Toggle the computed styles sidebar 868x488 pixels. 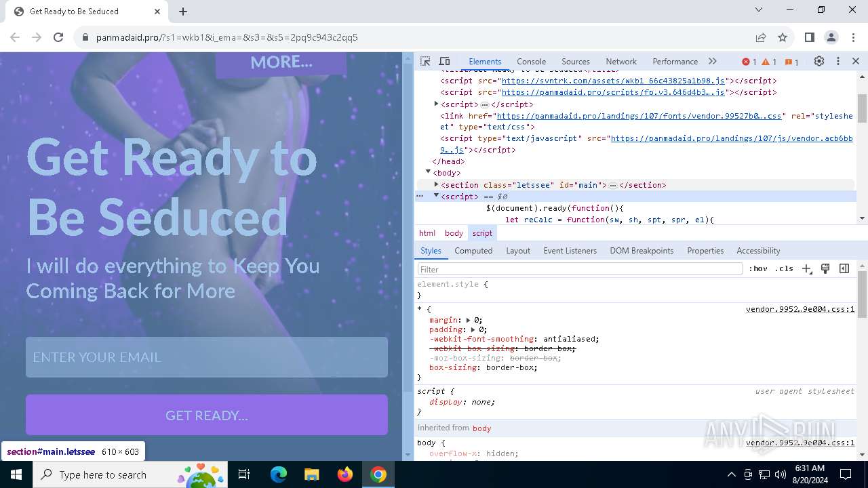844,268
